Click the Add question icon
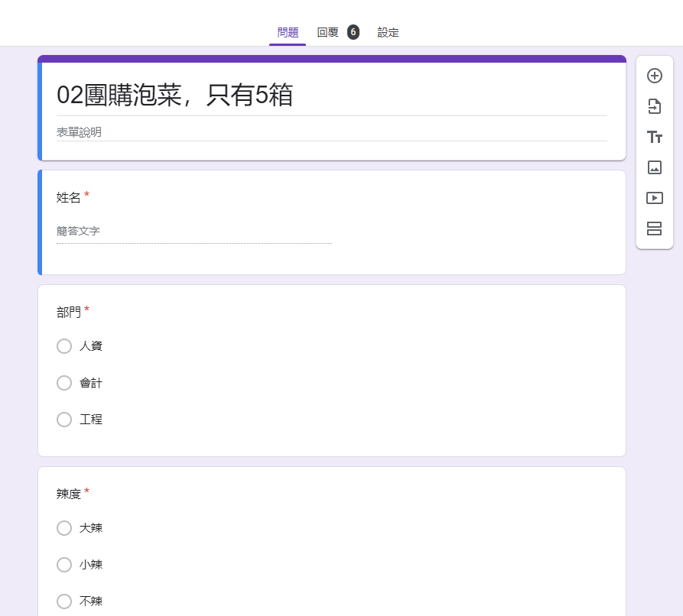The image size is (683, 616). coord(654,76)
